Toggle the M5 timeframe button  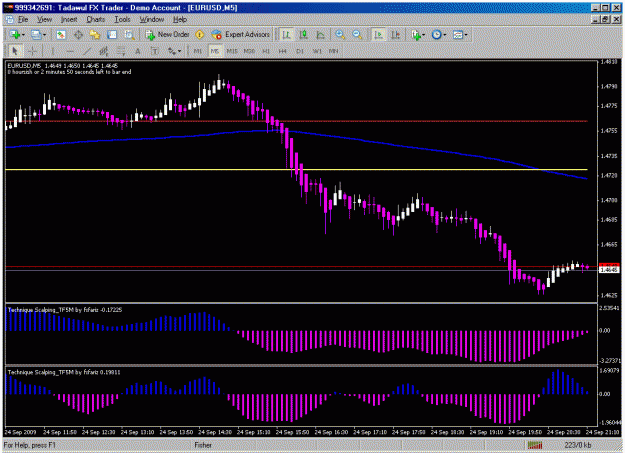(x=215, y=51)
